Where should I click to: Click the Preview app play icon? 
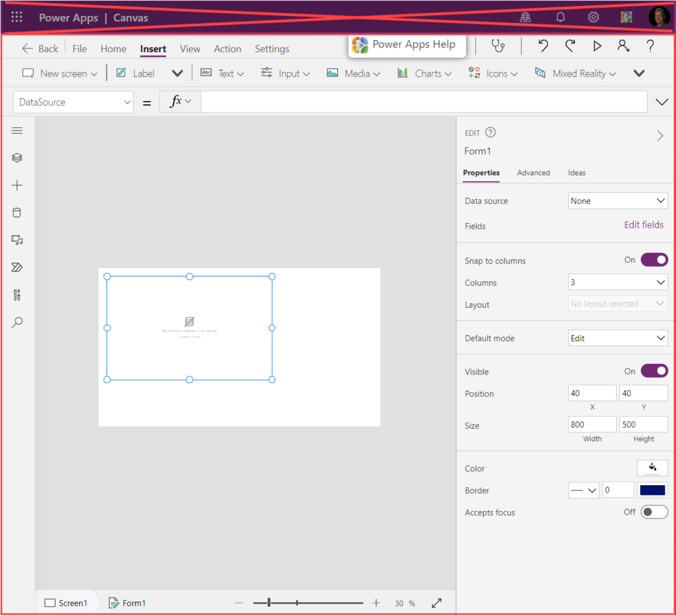tap(597, 46)
